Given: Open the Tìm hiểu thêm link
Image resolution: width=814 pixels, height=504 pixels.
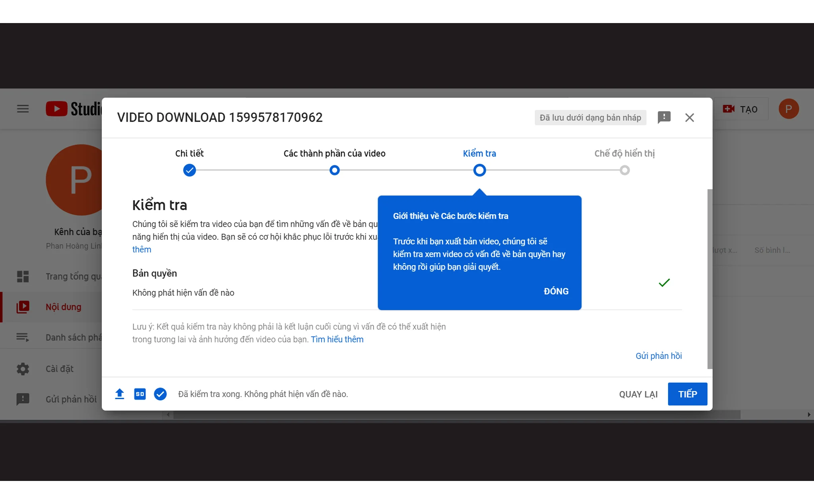Looking at the screenshot, I should click(337, 339).
